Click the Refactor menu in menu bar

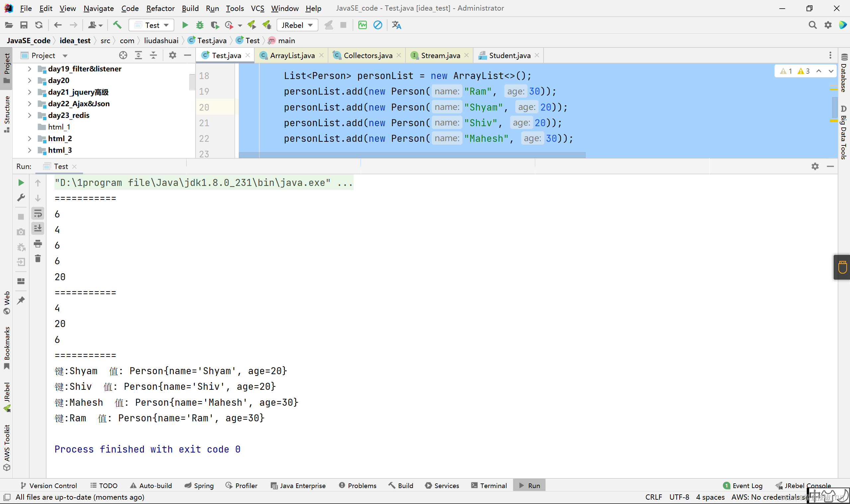click(160, 8)
